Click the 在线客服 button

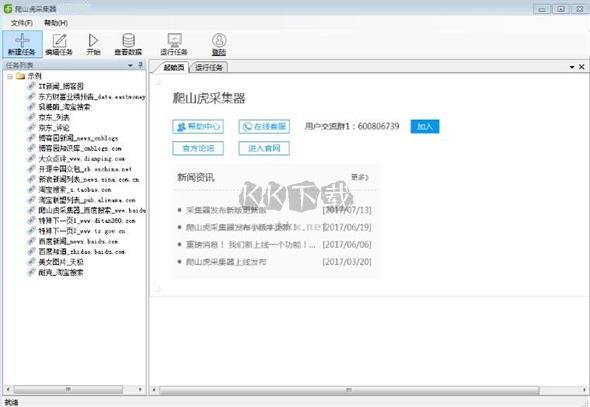[x=264, y=126]
